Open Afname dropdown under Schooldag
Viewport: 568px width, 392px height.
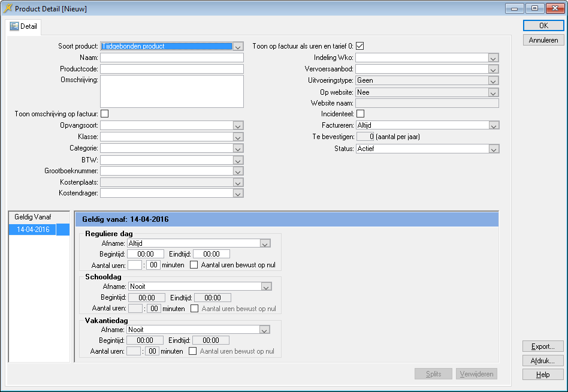pos(267,287)
